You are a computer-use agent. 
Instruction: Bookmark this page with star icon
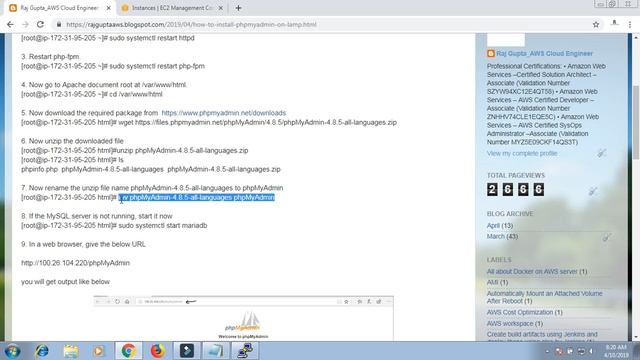tap(596, 24)
